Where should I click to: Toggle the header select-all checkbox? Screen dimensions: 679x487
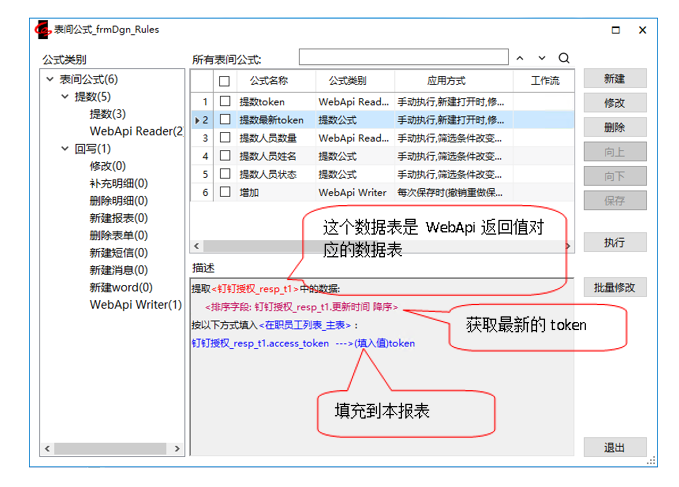pos(225,81)
